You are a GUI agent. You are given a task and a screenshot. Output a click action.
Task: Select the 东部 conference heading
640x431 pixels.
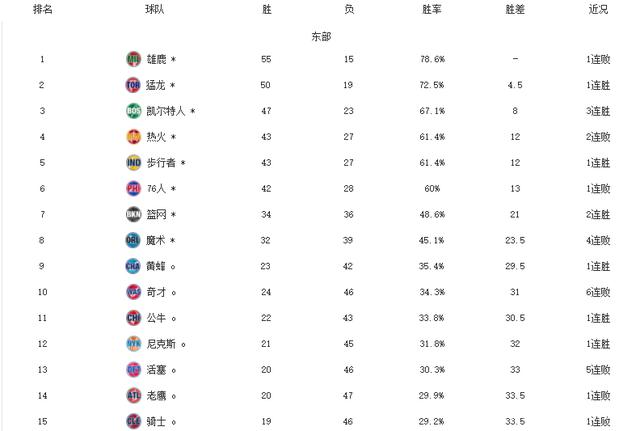click(321, 36)
